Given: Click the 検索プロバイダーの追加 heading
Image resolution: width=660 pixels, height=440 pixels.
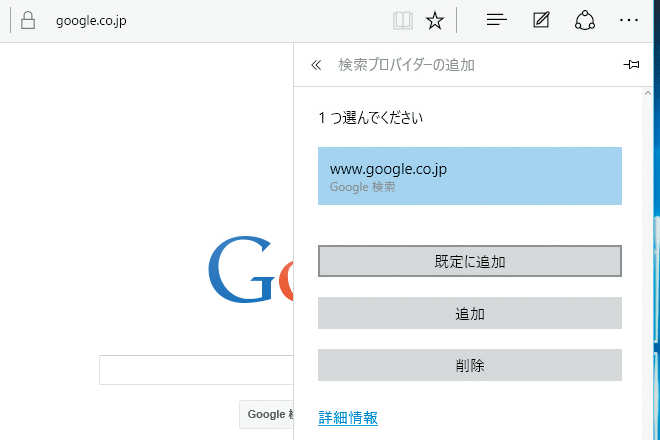Looking at the screenshot, I should [407, 65].
